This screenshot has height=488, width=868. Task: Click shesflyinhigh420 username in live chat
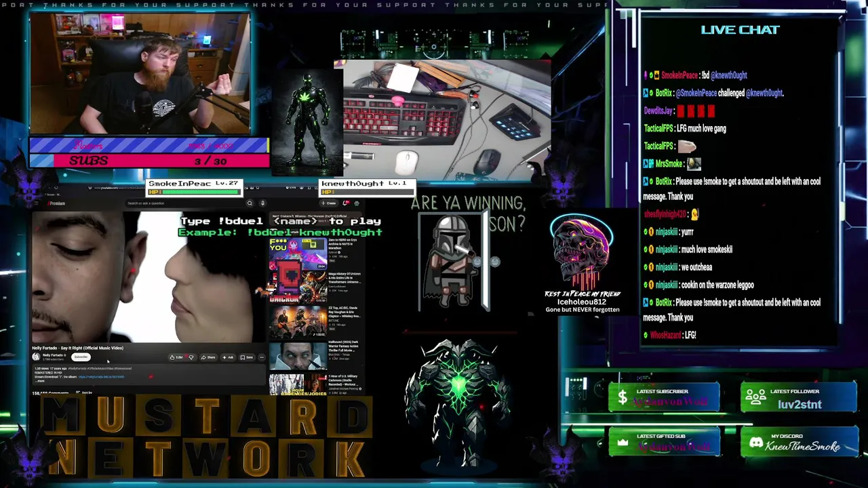(x=665, y=214)
